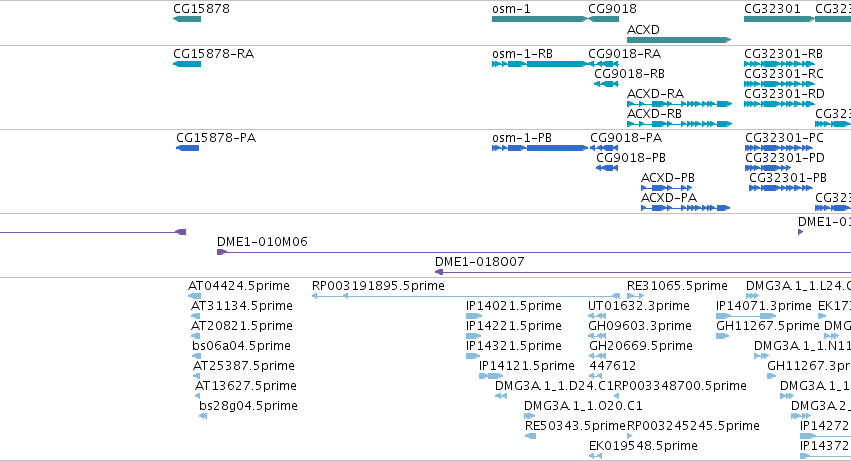Select the AT13627.5prime EST
This screenshot has width=851, height=461.
coord(198,396)
